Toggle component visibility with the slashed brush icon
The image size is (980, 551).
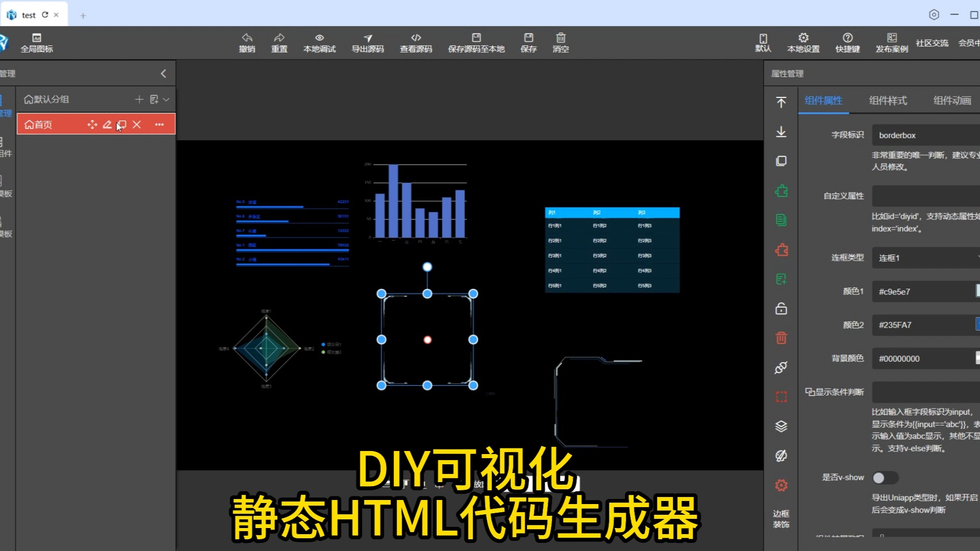point(781,455)
